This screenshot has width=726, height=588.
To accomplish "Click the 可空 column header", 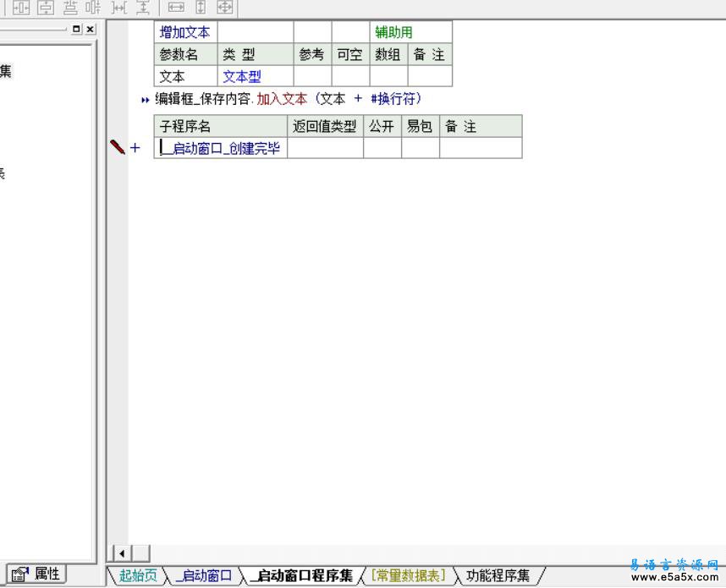I will (x=350, y=55).
